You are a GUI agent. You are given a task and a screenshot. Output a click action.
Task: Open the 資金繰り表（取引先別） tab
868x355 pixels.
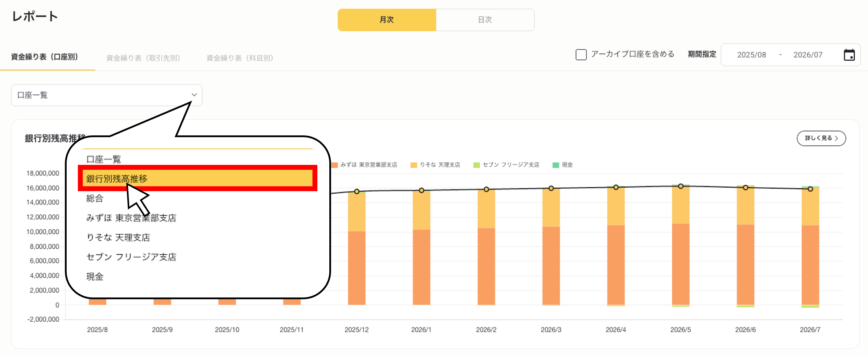(143, 58)
